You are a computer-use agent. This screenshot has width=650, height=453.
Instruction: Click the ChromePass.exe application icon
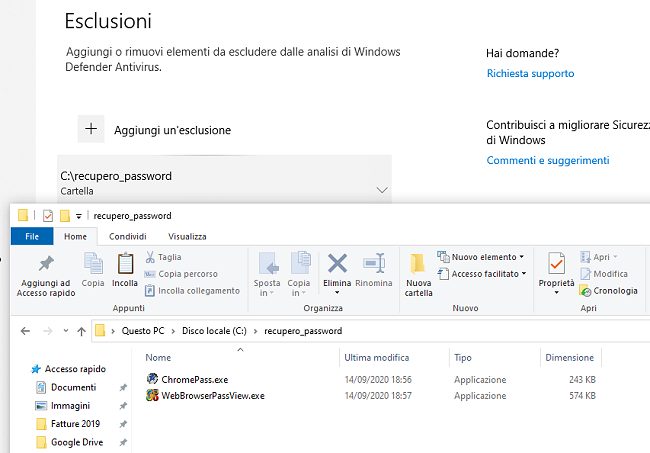tap(152, 378)
